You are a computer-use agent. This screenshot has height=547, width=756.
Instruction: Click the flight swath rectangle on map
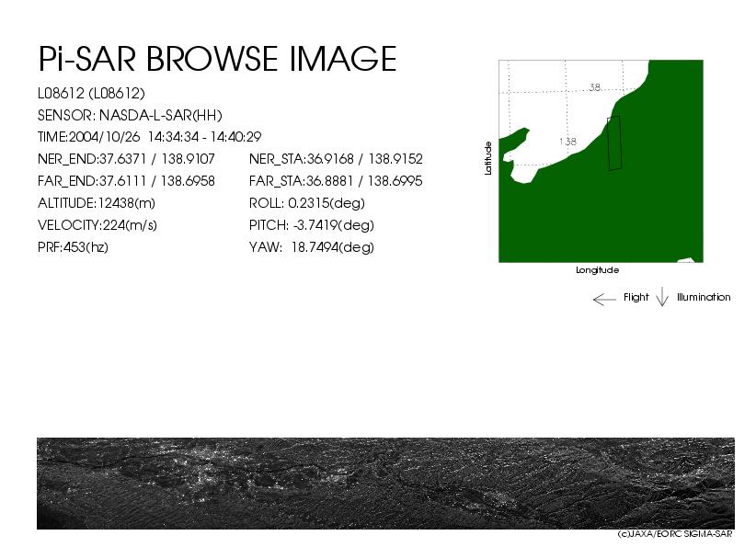click(x=613, y=143)
